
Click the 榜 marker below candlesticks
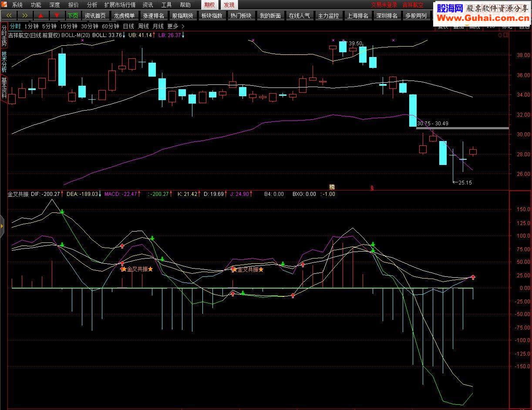pyautogui.click(x=332, y=187)
